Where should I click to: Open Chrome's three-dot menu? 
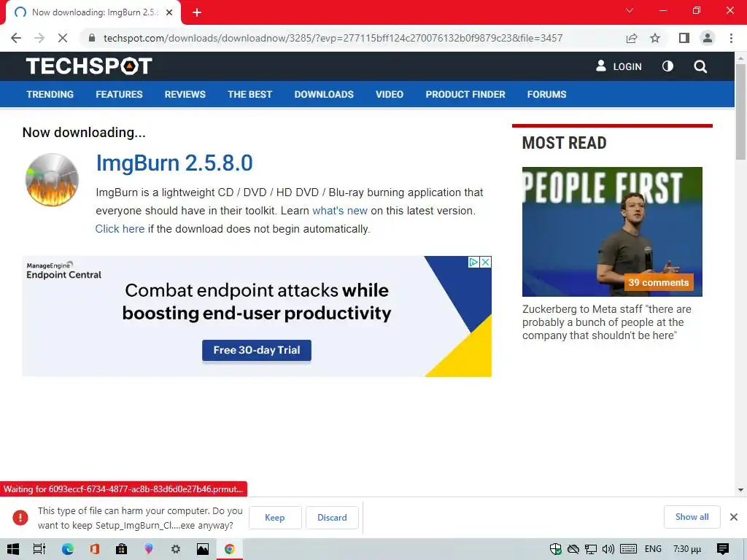pyautogui.click(x=731, y=38)
